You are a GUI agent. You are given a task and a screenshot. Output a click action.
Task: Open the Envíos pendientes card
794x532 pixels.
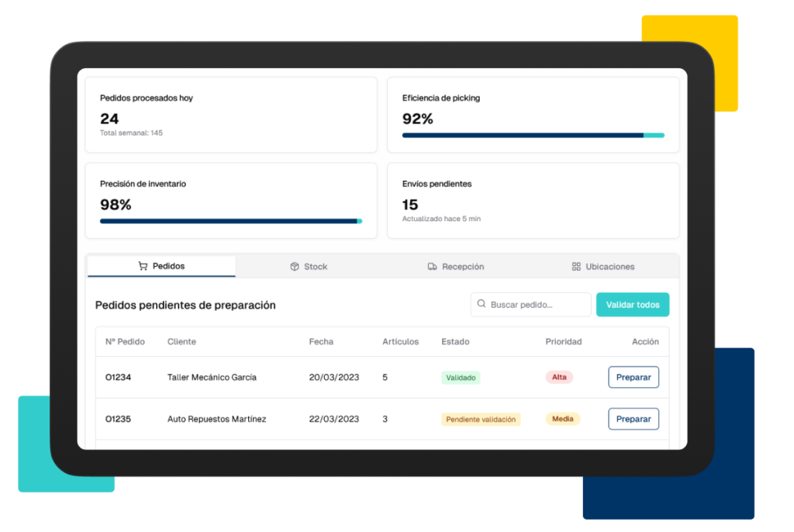(x=533, y=200)
